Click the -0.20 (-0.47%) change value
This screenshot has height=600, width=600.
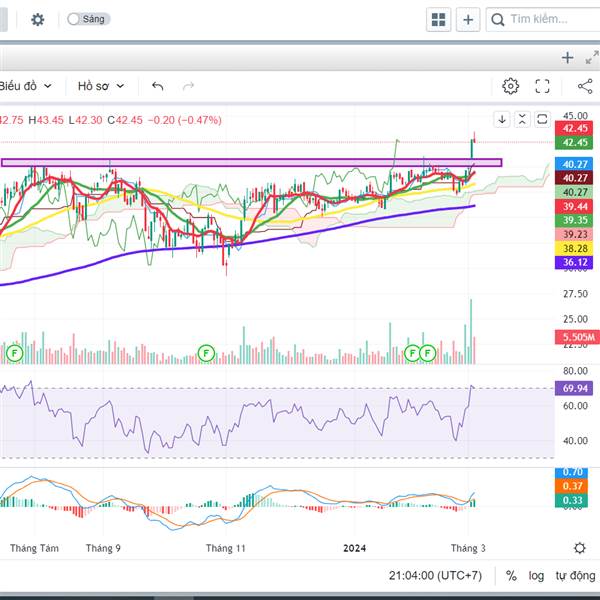click(184, 120)
